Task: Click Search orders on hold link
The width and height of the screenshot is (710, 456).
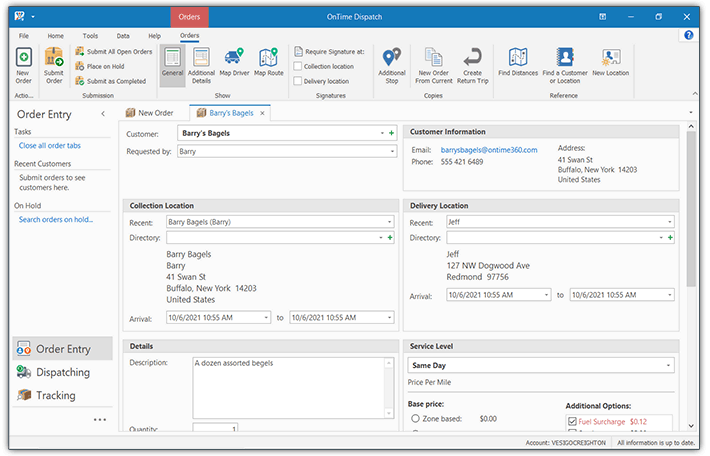Action: click(56, 220)
